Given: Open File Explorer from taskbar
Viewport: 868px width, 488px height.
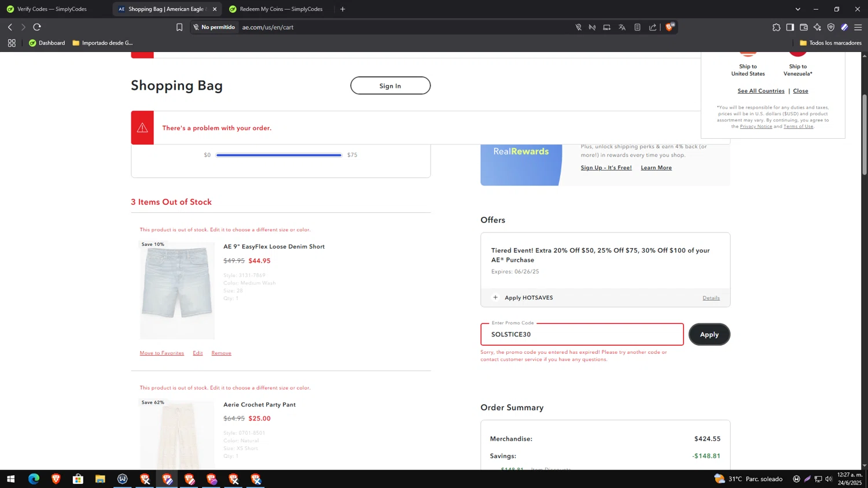Looking at the screenshot, I should click(x=100, y=479).
